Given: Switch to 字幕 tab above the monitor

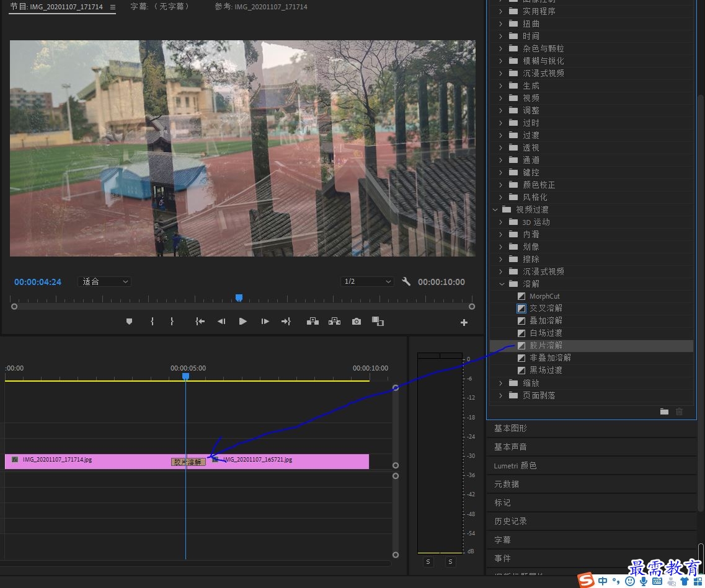Looking at the screenshot, I should click(159, 7).
